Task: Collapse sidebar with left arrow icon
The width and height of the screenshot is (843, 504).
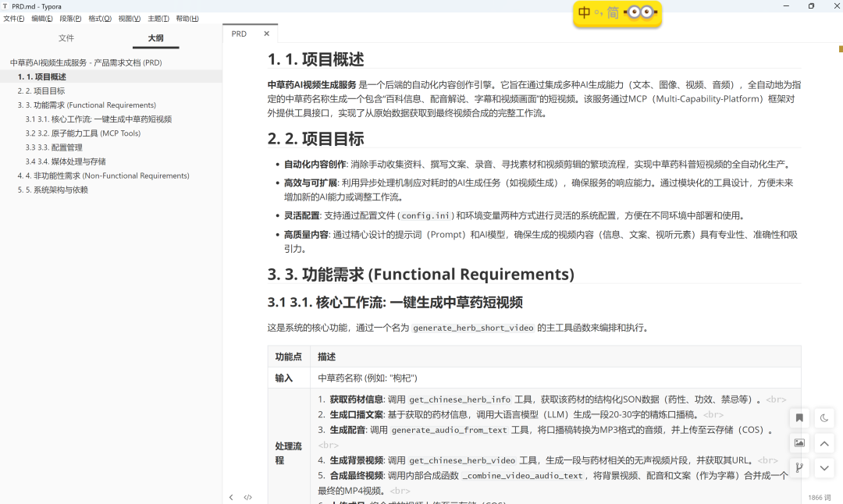Action: click(x=231, y=497)
